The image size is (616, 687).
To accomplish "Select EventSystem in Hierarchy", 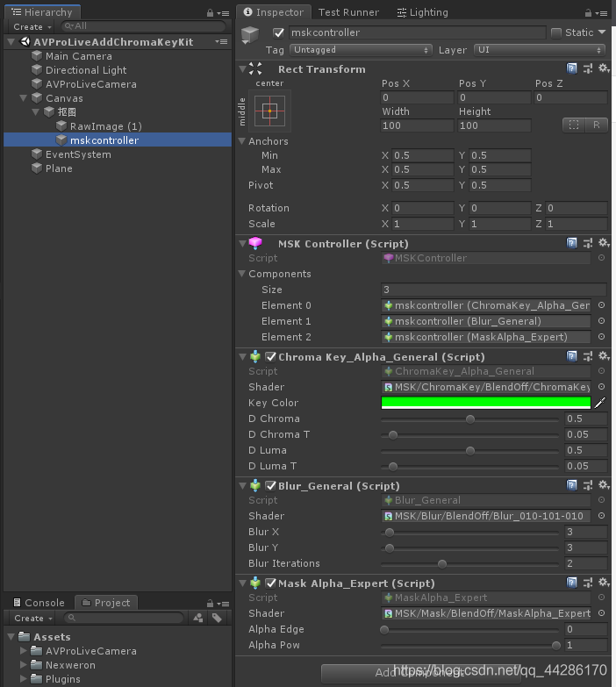I will [78, 154].
